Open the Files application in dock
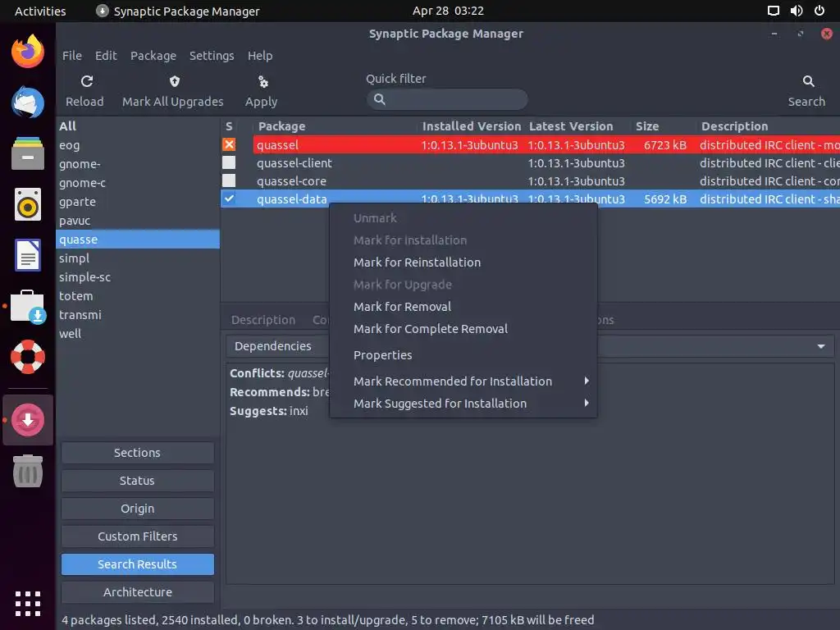The image size is (840, 630). pyautogui.click(x=28, y=153)
